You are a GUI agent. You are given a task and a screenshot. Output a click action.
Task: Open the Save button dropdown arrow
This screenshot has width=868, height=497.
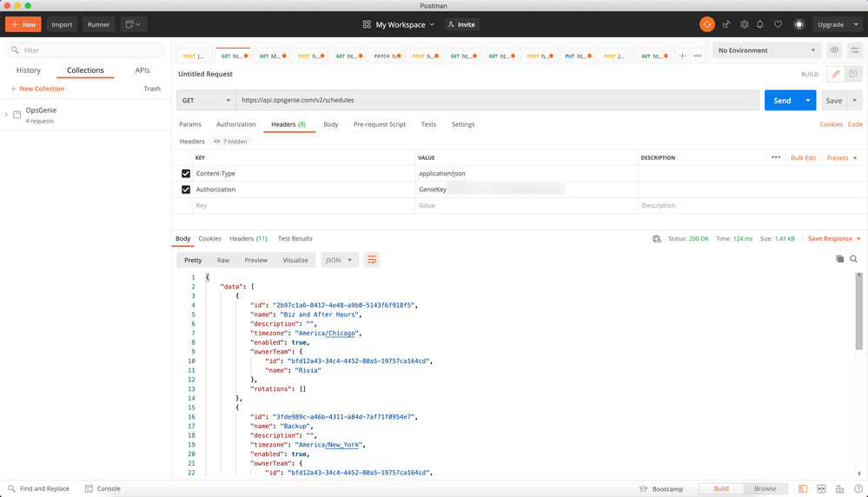coord(855,101)
